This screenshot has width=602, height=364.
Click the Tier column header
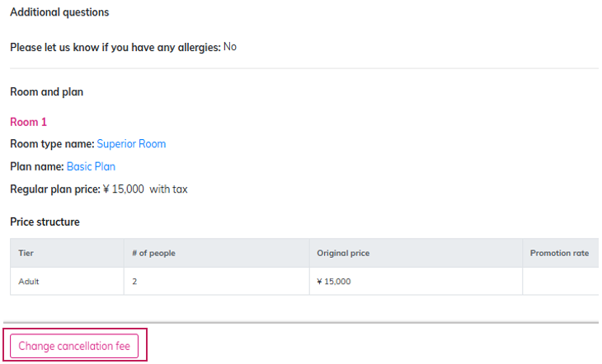(26, 253)
